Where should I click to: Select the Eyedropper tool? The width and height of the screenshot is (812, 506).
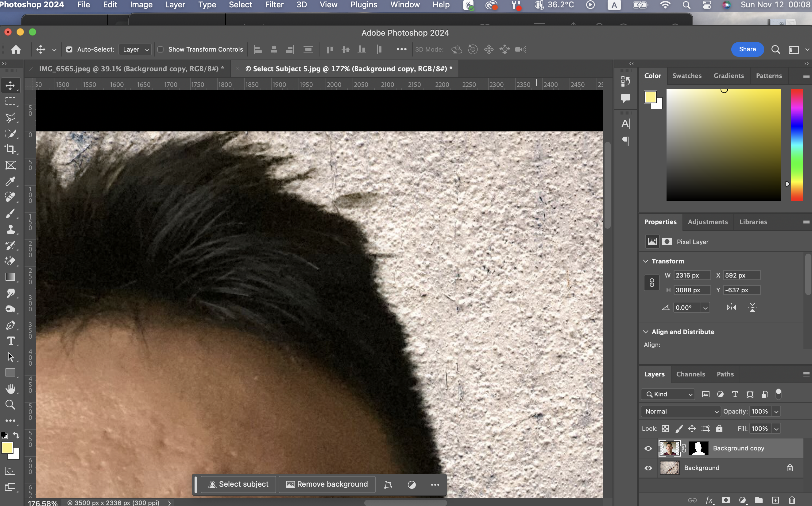pyautogui.click(x=10, y=181)
